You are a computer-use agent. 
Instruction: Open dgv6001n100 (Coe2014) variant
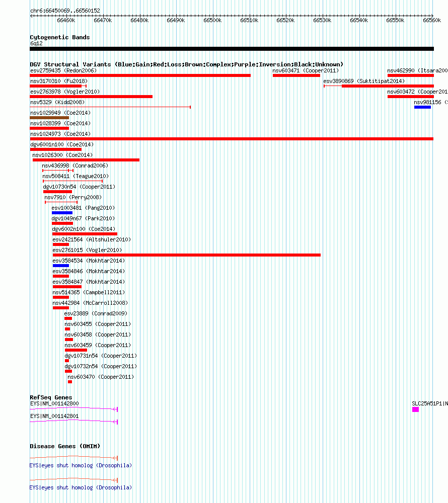click(x=62, y=145)
